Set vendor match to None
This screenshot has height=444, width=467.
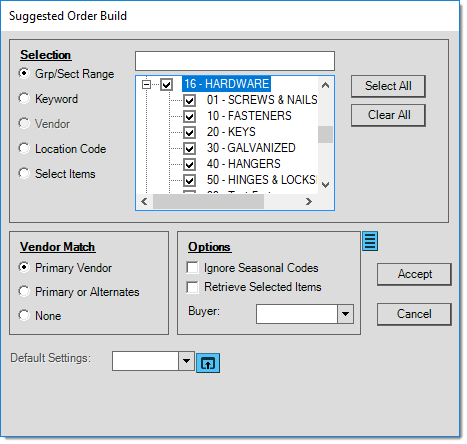(24, 315)
